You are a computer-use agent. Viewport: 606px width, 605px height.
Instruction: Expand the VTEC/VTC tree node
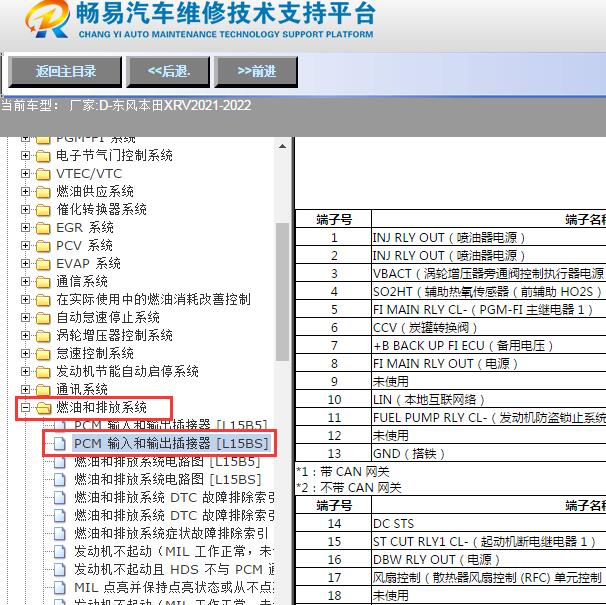coord(25,174)
